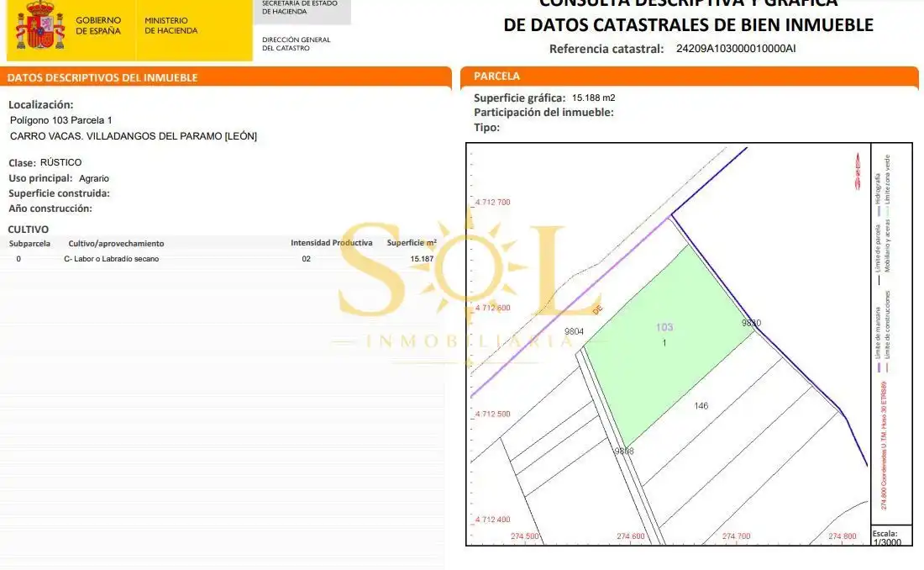924x570 pixels.
Task: Click the red north arrow on map
Action: 858,172
